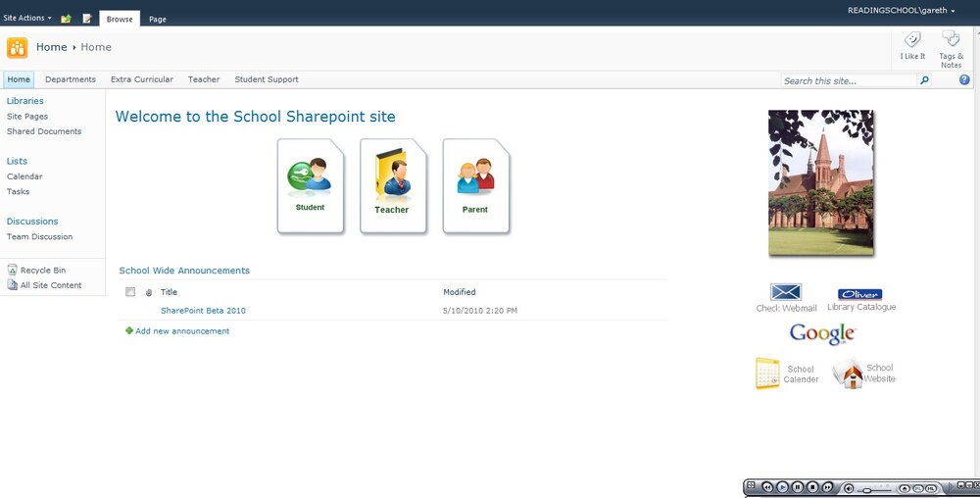
Task: Open the Discussions heading link
Action: pyautogui.click(x=32, y=222)
